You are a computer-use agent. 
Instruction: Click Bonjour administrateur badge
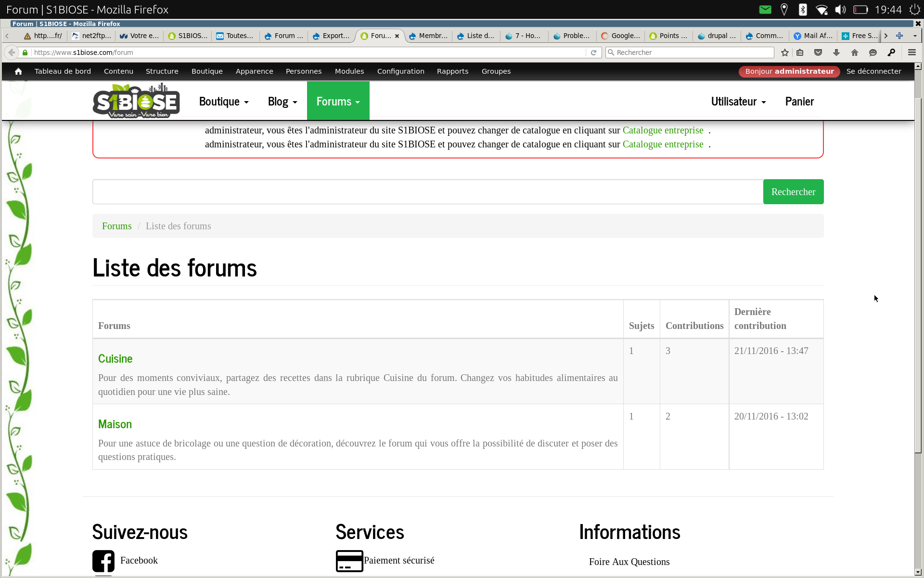[x=789, y=71]
